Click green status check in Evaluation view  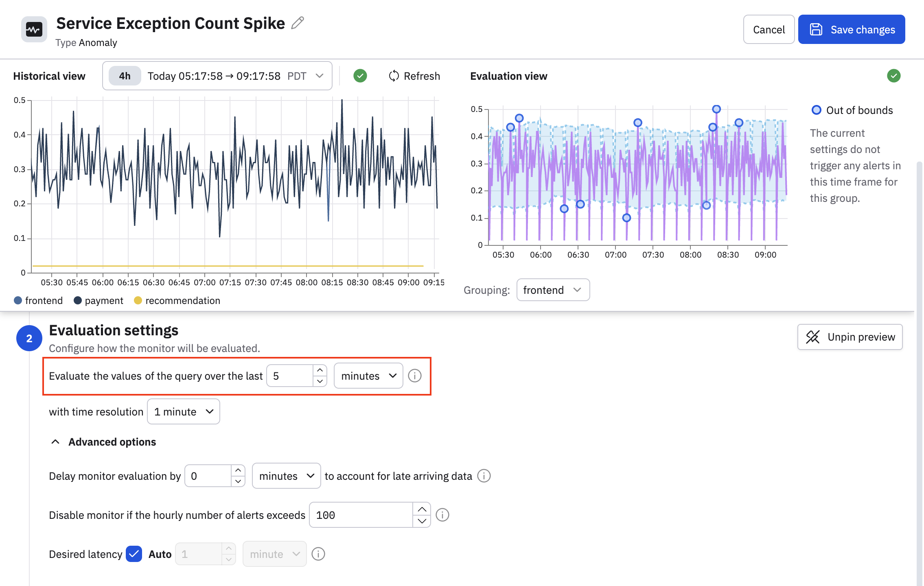tap(893, 76)
